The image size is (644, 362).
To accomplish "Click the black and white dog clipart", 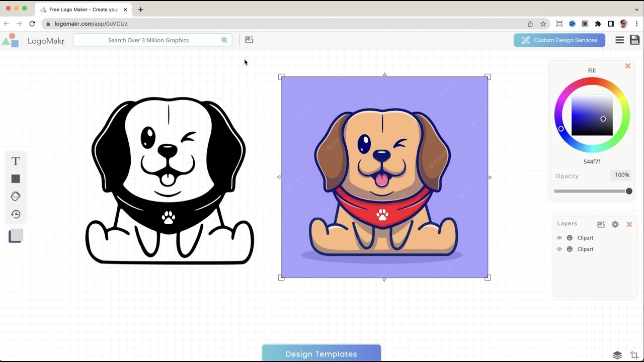I will 169,180.
